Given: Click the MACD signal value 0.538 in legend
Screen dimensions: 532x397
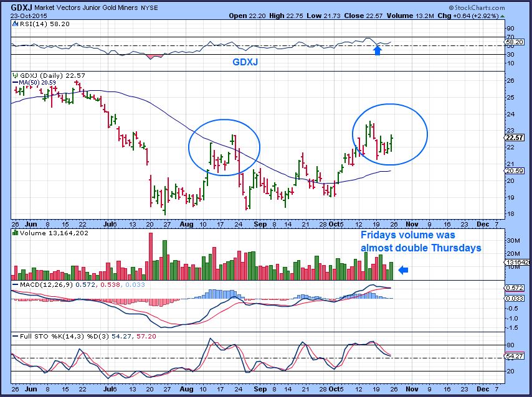Looking at the screenshot, I should pos(112,285).
